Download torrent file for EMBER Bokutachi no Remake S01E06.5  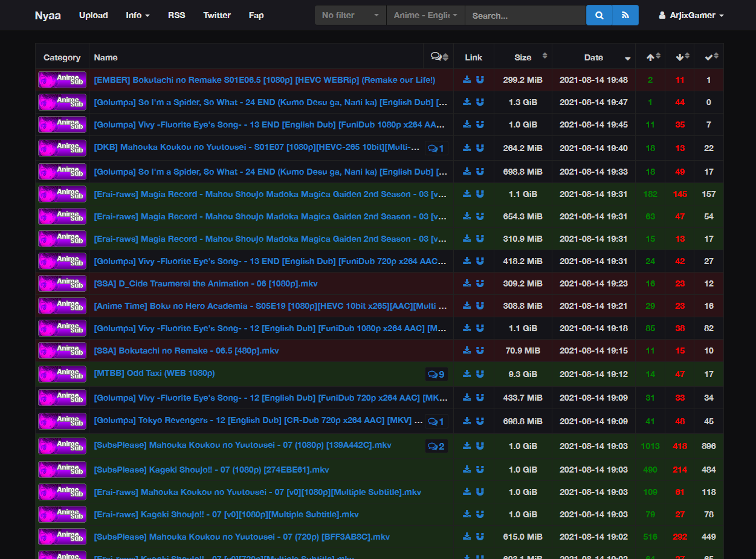pos(467,80)
